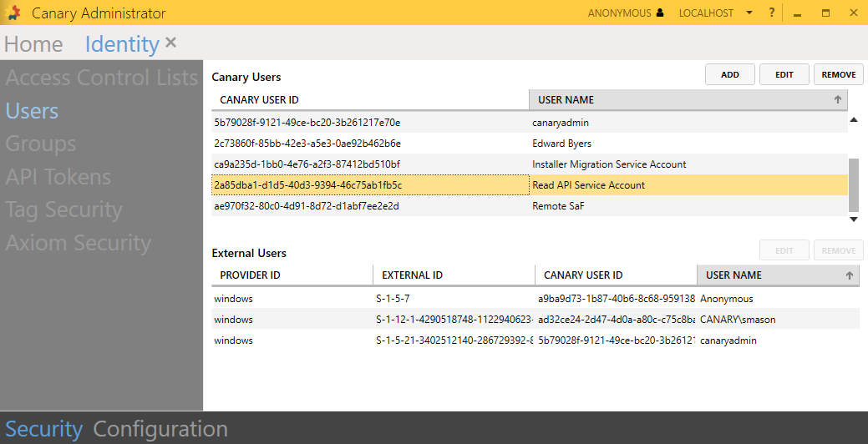Image resolution: width=868 pixels, height=444 pixels.
Task: Navigate to API Tokens section
Action: pos(58,177)
